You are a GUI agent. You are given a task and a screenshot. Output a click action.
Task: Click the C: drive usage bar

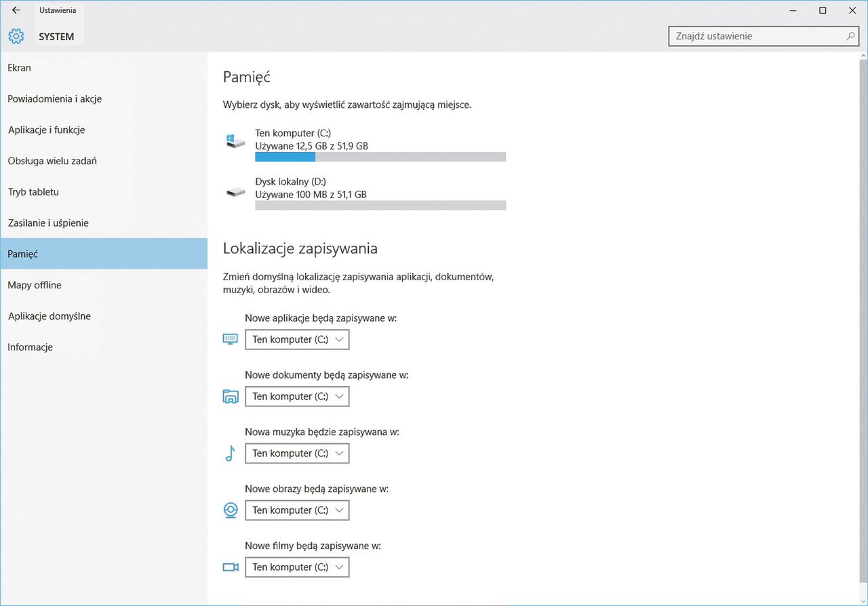pos(380,157)
